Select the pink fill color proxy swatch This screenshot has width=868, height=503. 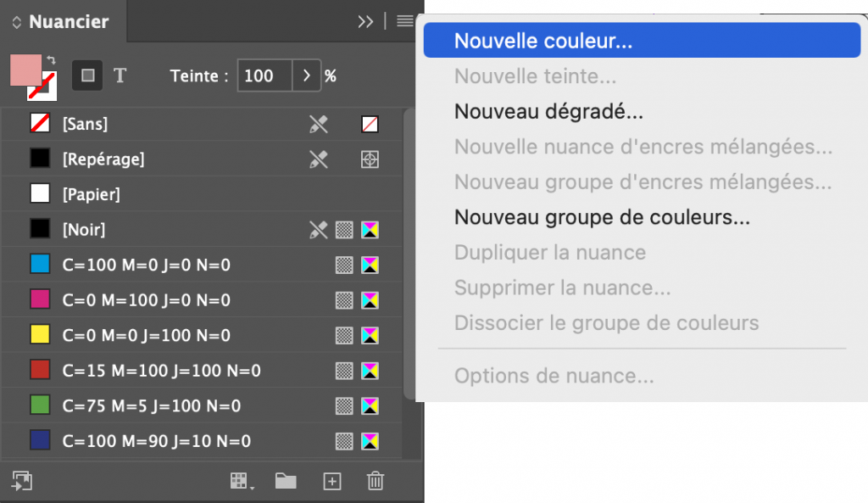pyautogui.click(x=24, y=70)
